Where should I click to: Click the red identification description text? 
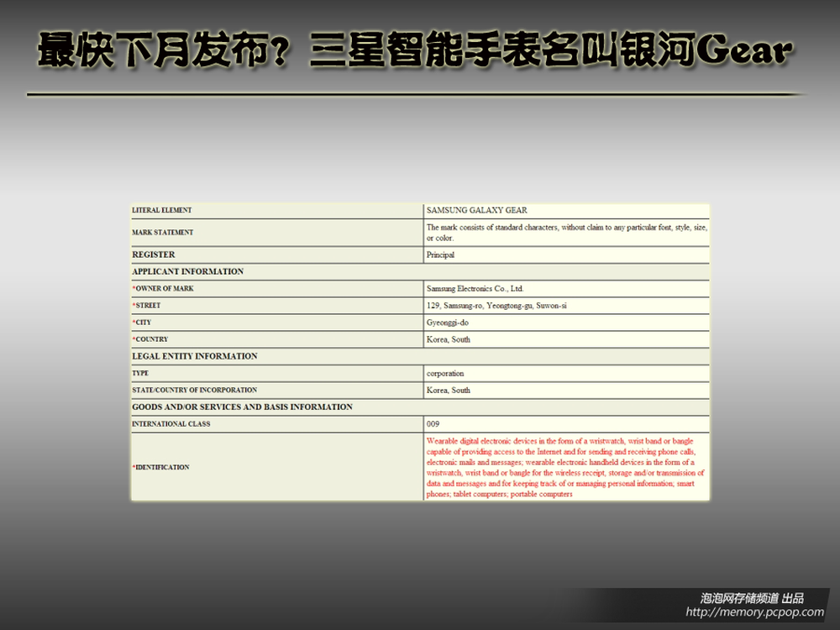564,467
